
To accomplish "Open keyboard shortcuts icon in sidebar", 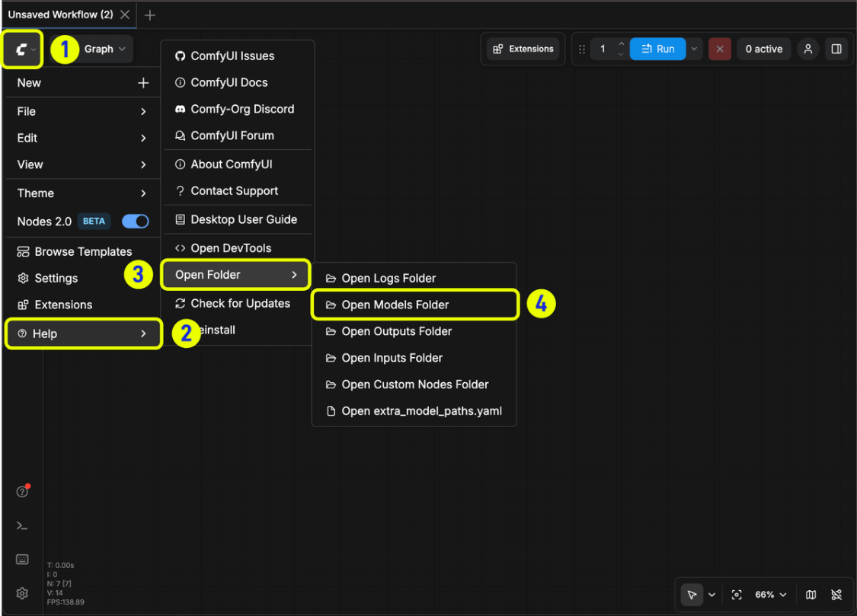I will click(x=22, y=559).
